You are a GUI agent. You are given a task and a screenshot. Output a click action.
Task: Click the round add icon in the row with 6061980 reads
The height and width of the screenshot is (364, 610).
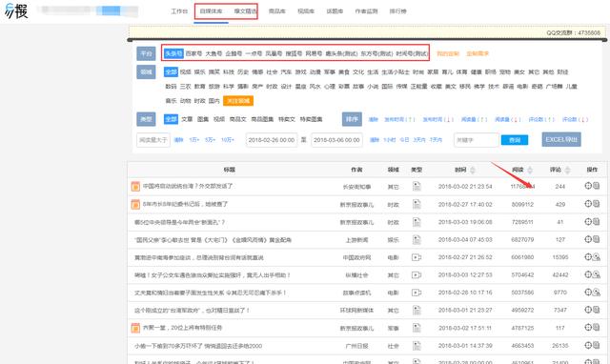click(588, 256)
